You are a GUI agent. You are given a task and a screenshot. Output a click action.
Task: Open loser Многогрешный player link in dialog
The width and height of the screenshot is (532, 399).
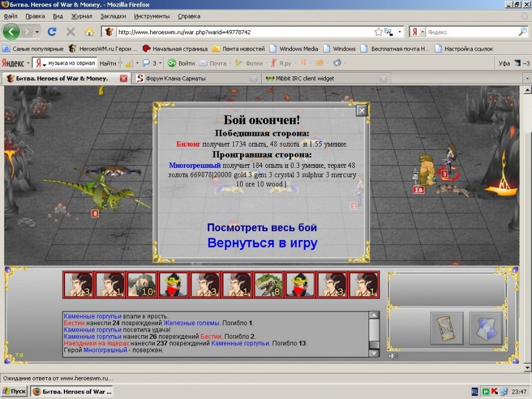point(194,166)
